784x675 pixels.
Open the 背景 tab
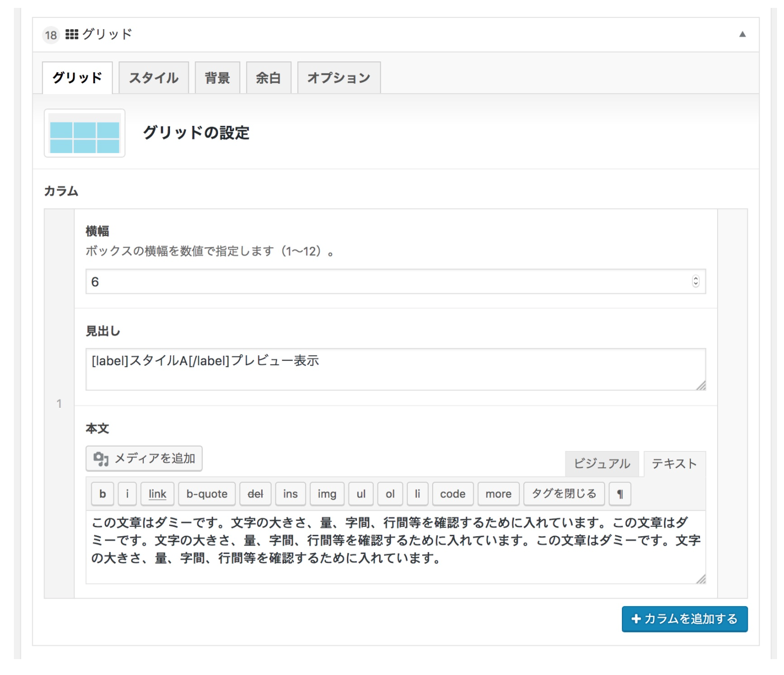point(217,78)
